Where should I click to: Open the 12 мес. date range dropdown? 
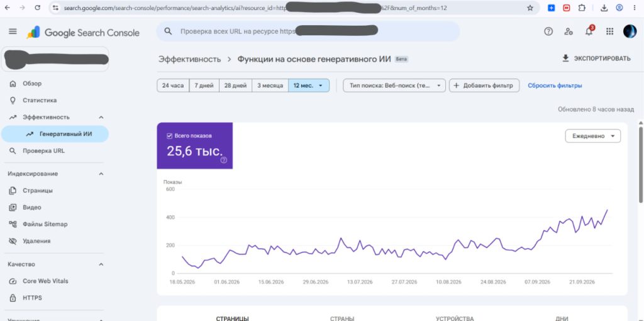[x=308, y=86]
